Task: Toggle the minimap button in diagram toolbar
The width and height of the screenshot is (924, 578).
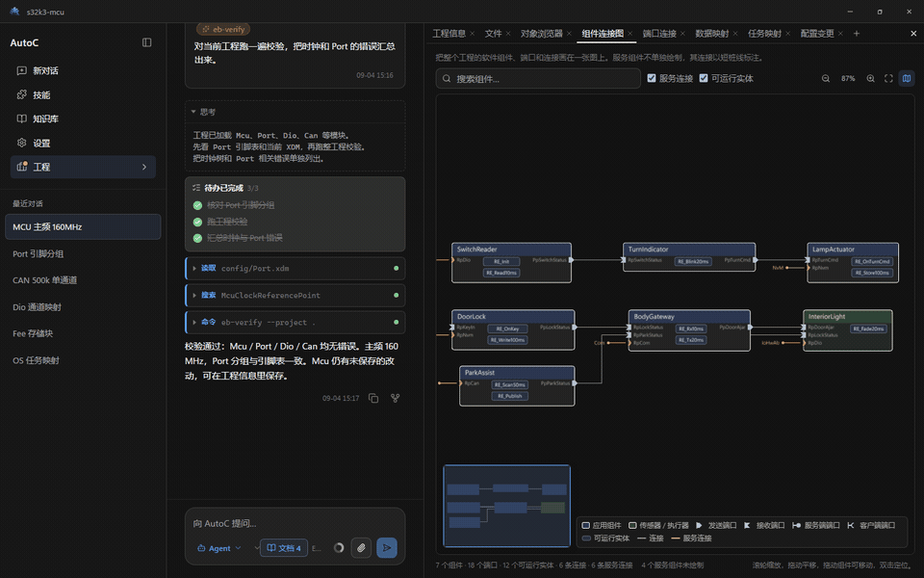Action: [x=907, y=78]
